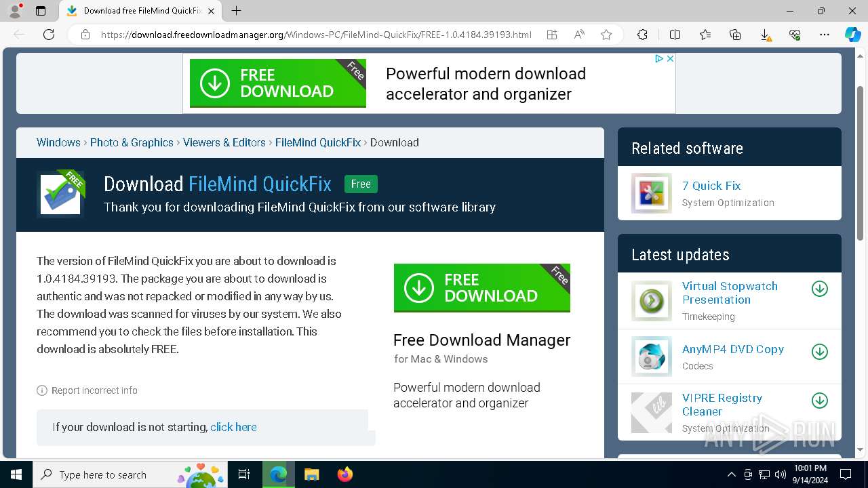
Task: Open the Favorites list icon
Action: [705, 35]
